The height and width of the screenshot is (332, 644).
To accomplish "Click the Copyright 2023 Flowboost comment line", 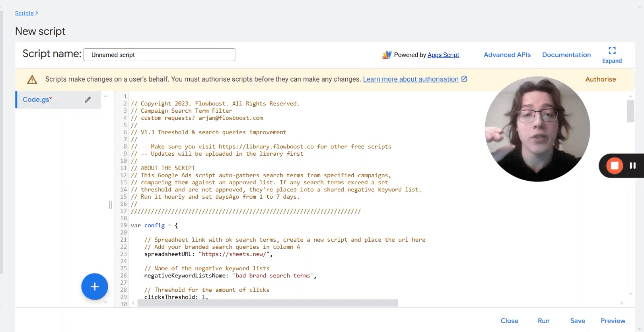I will [x=215, y=104].
